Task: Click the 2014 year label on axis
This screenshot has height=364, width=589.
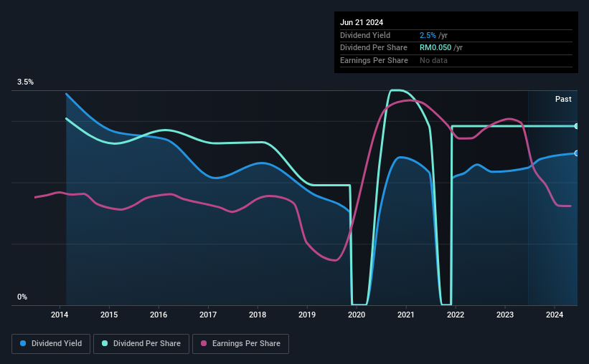Action: tap(60, 315)
